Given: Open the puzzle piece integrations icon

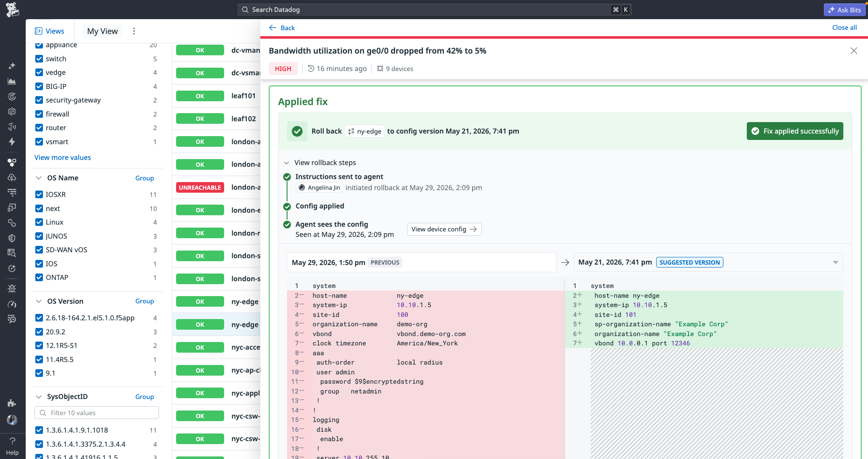Looking at the screenshot, I should pos(12,403).
